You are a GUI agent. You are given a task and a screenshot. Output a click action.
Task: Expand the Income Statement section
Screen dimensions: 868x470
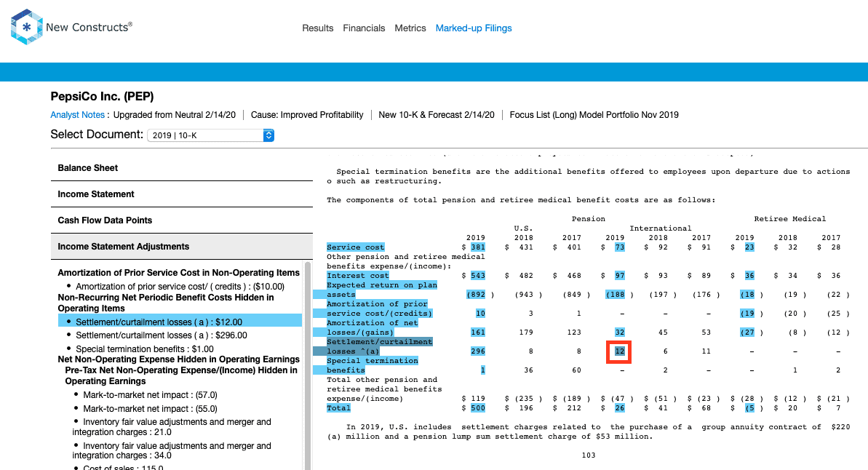(x=182, y=194)
